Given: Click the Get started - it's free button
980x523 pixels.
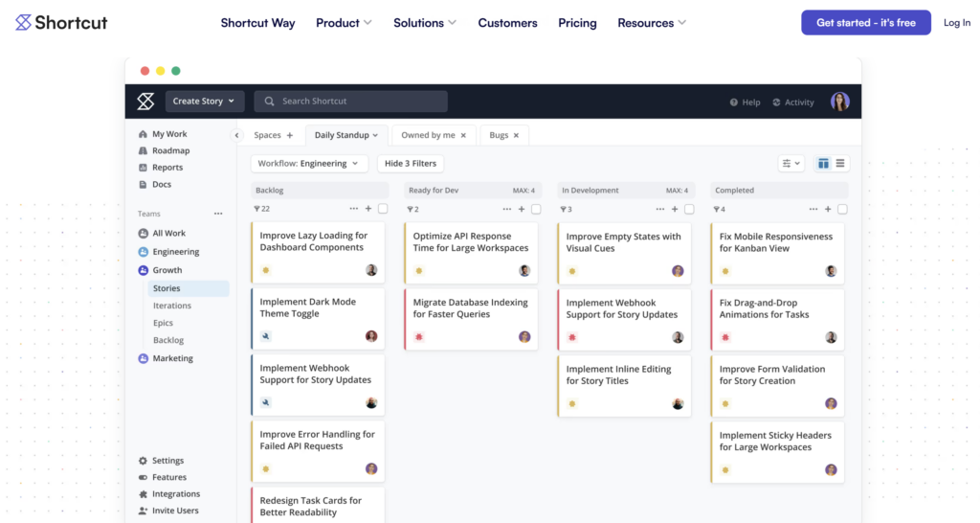Looking at the screenshot, I should [x=865, y=23].
